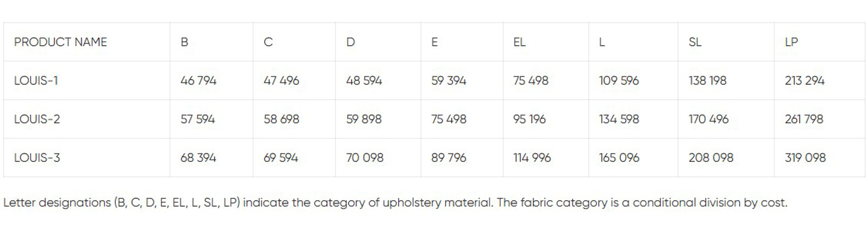Click the D category column header
The height and width of the screenshot is (231, 868).
(351, 42)
